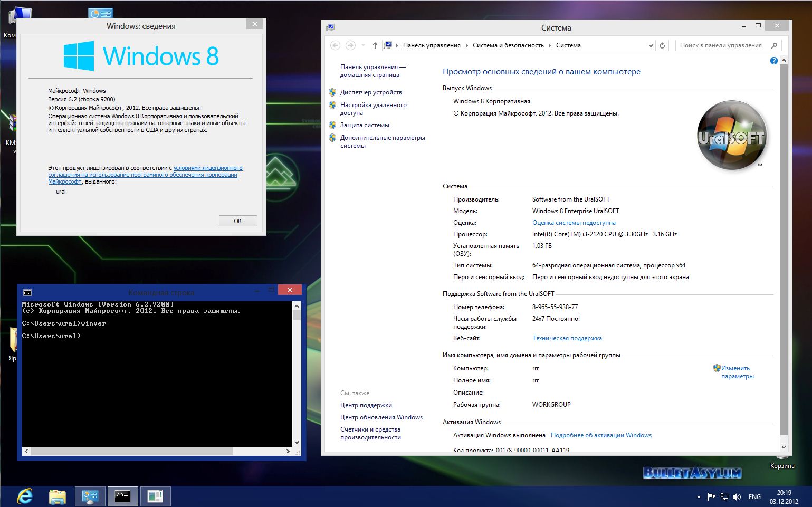
Task: Open recent locations dropdown beside Forward button
Action: coord(363,45)
